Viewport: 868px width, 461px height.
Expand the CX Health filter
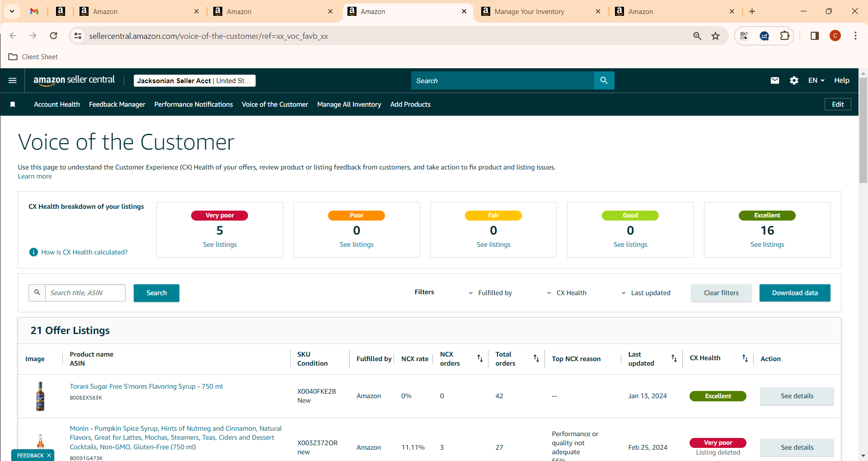click(566, 293)
